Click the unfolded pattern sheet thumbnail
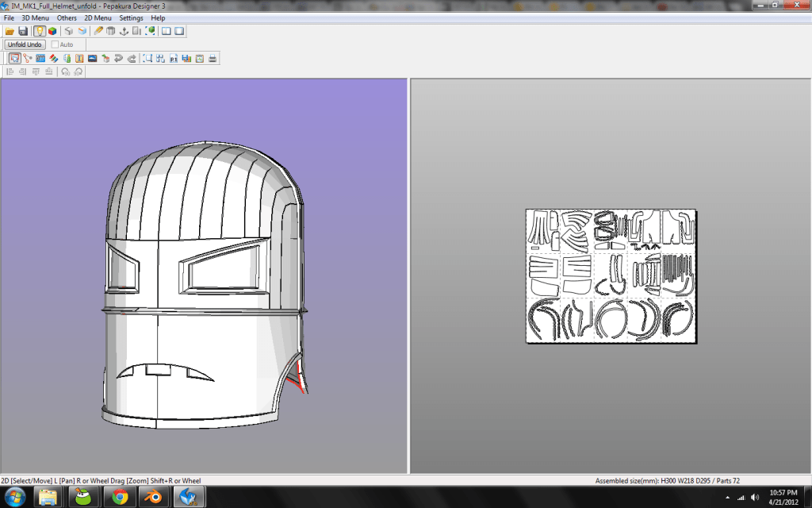The image size is (812, 508). coord(611,275)
